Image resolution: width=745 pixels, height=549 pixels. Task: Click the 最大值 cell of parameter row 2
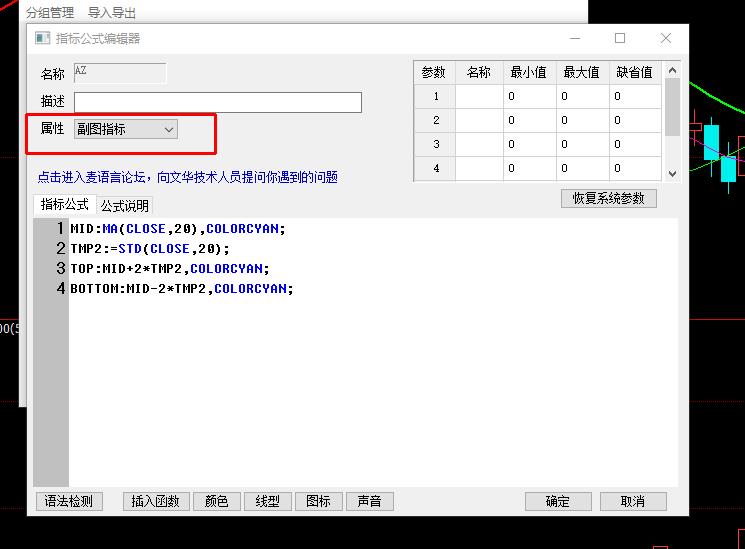583,120
